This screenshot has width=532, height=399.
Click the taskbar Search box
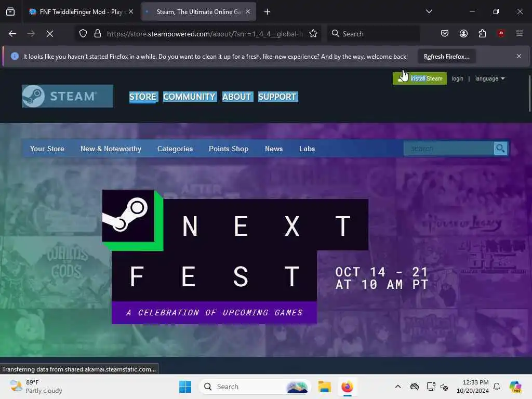255,387
